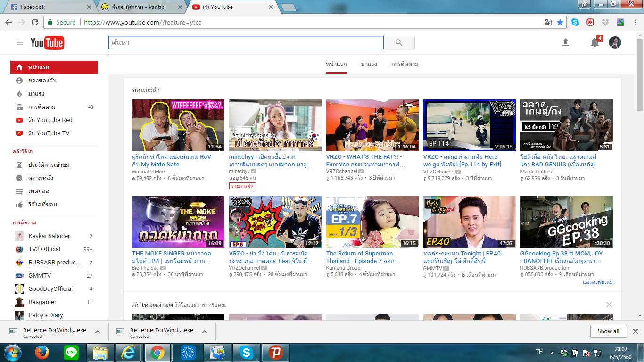Image resolution: width=644 pixels, height=362 pixels.
Task: Go back with the browser back arrow
Action: tap(9, 22)
